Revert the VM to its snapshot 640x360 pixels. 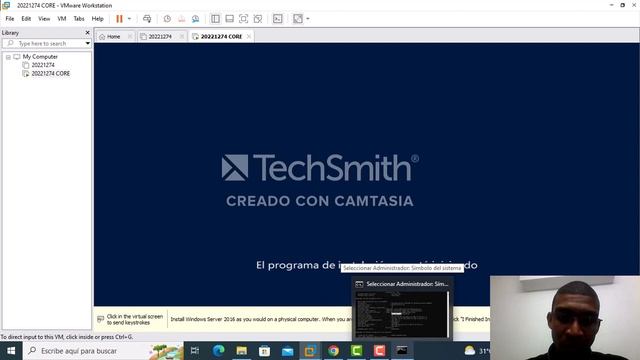pos(182,19)
